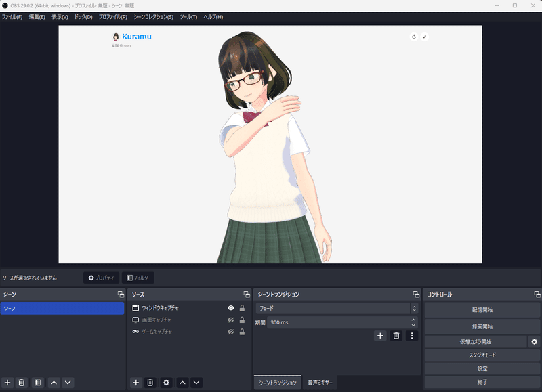Start recording with 録画開始
Viewport: 542px width, 392px height.
pos(482,326)
